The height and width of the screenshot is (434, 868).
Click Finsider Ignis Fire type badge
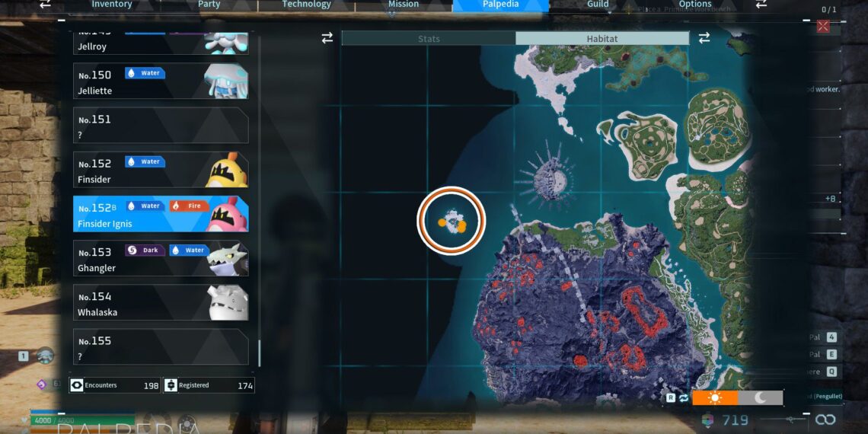[x=190, y=206]
